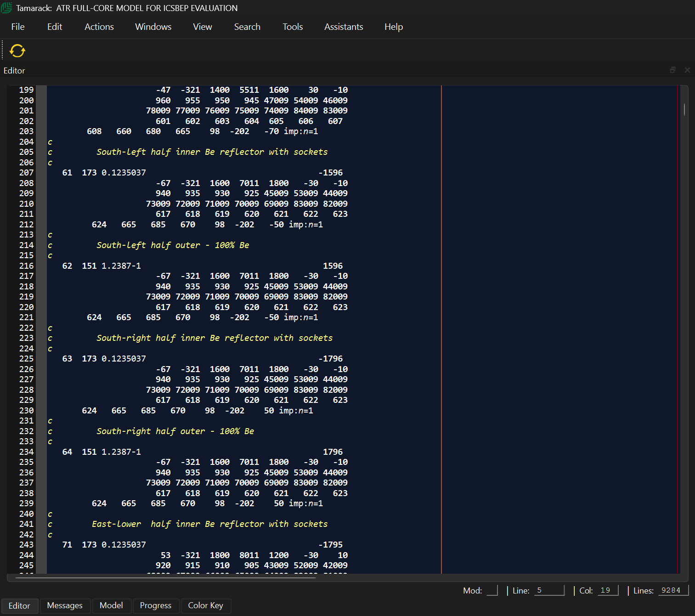
Task: Click value 1596 on line 216
Action: point(333,266)
